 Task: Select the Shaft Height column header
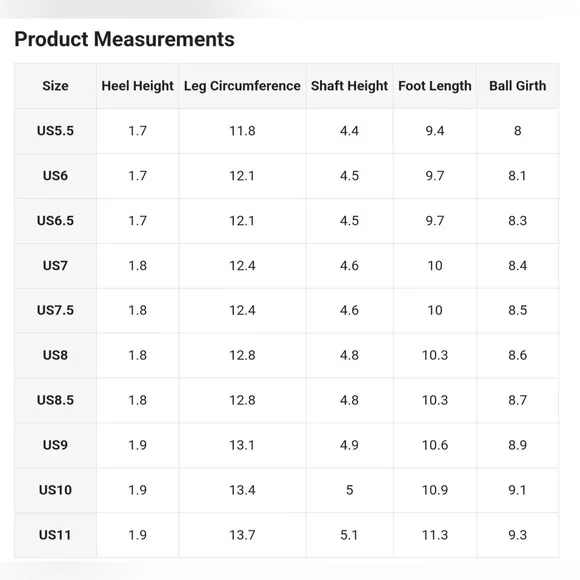click(350, 86)
